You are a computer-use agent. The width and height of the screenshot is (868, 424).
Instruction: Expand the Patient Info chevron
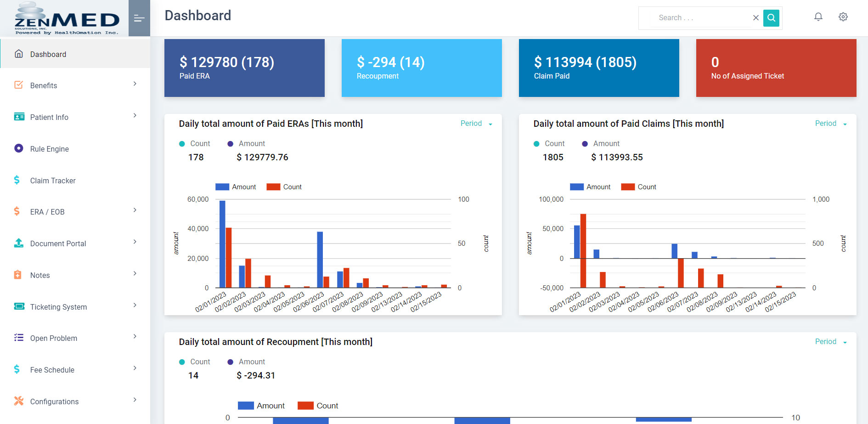135,115
